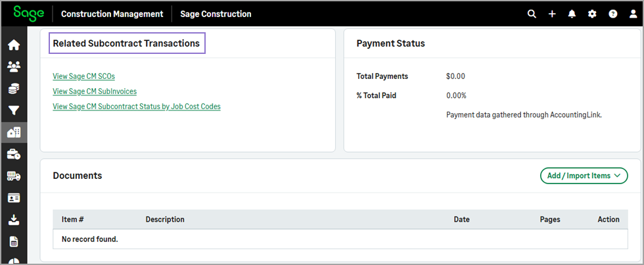Click the Date column header
This screenshot has width=644, height=265.
coord(461,220)
